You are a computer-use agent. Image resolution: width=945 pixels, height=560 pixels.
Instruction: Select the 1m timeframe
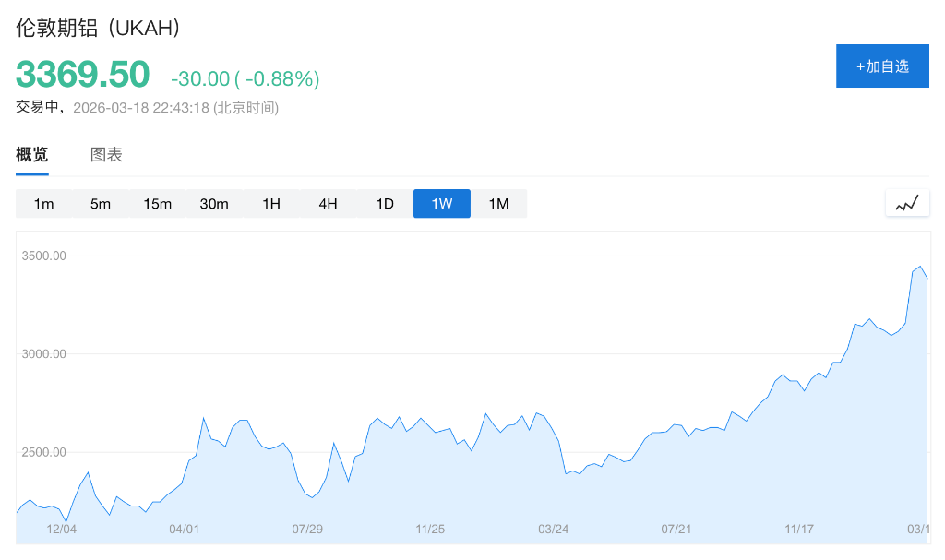tap(43, 204)
